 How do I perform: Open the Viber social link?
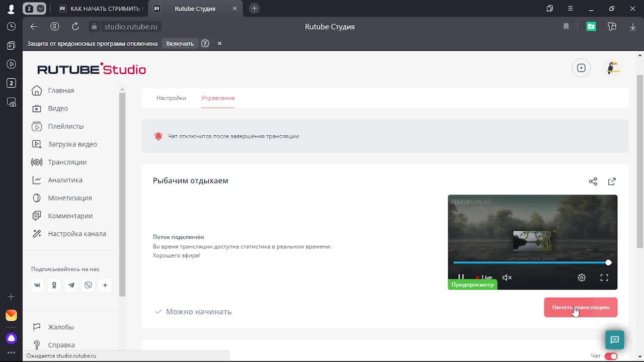click(89, 285)
